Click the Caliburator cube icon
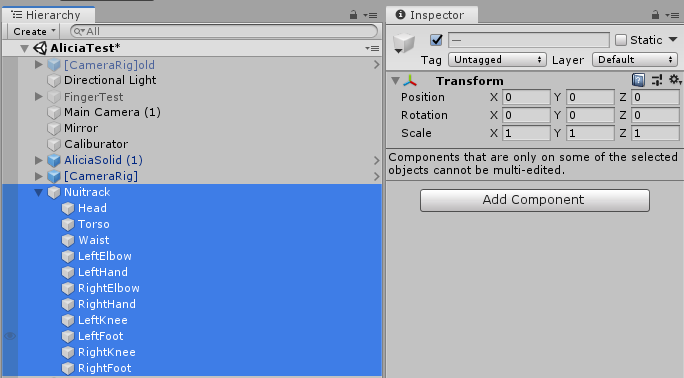The image size is (684, 378). click(x=54, y=144)
